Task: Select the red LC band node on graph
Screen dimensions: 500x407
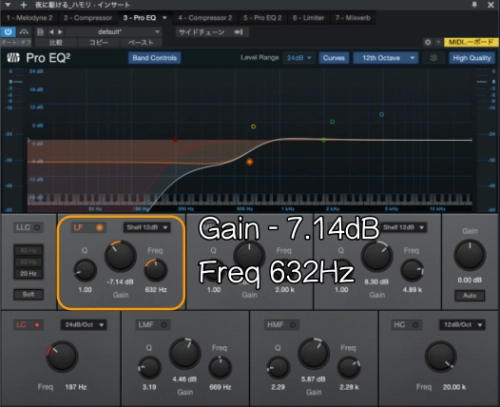Action: click(x=175, y=140)
